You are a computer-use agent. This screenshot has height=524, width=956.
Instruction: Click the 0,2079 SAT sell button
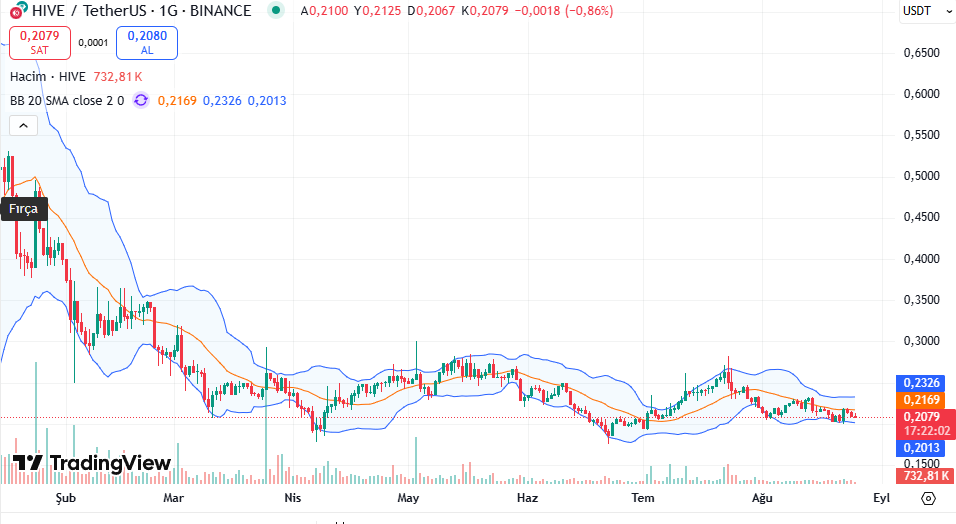[40, 43]
